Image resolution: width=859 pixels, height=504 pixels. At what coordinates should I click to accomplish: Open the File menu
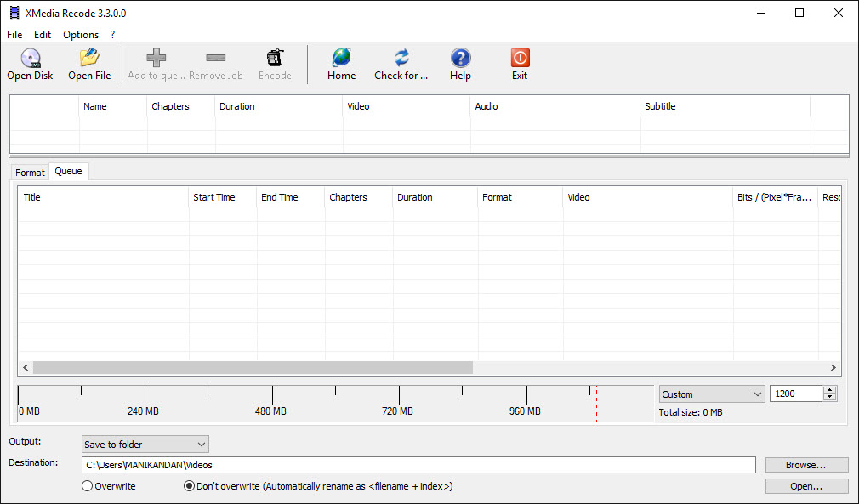pyautogui.click(x=14, y=35)
